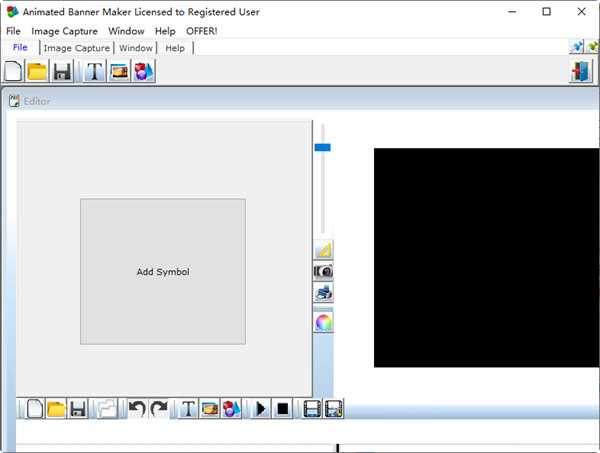Click the exit door icon at top right

(581, 71)
